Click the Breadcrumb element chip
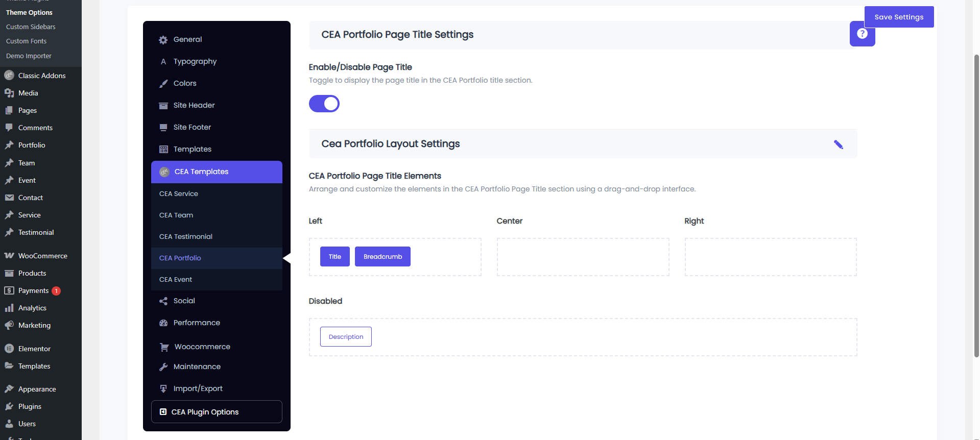This screenshot has height=440, width=980. (x=383, y=257)
